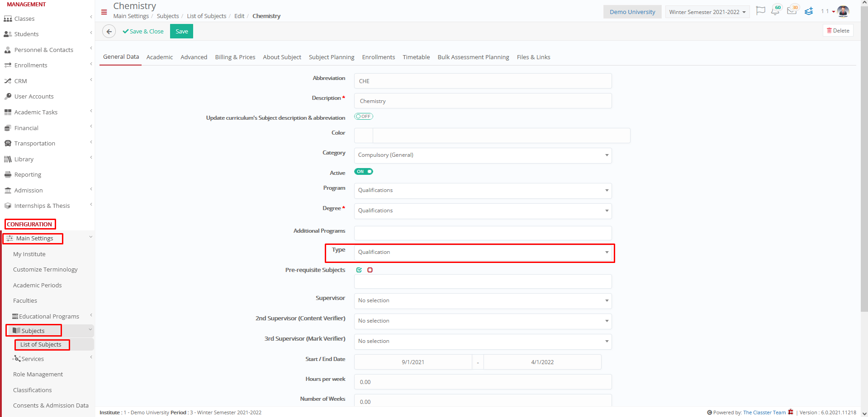Open the flag icon in top bar
The width and height of the screenshot is (868, 417).
[x=760, y=11]
